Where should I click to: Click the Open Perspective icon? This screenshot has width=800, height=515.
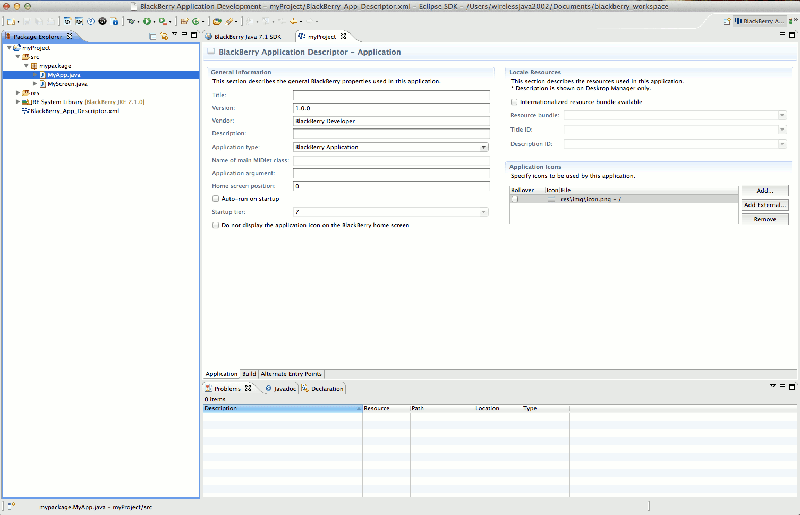pos(727,21)
